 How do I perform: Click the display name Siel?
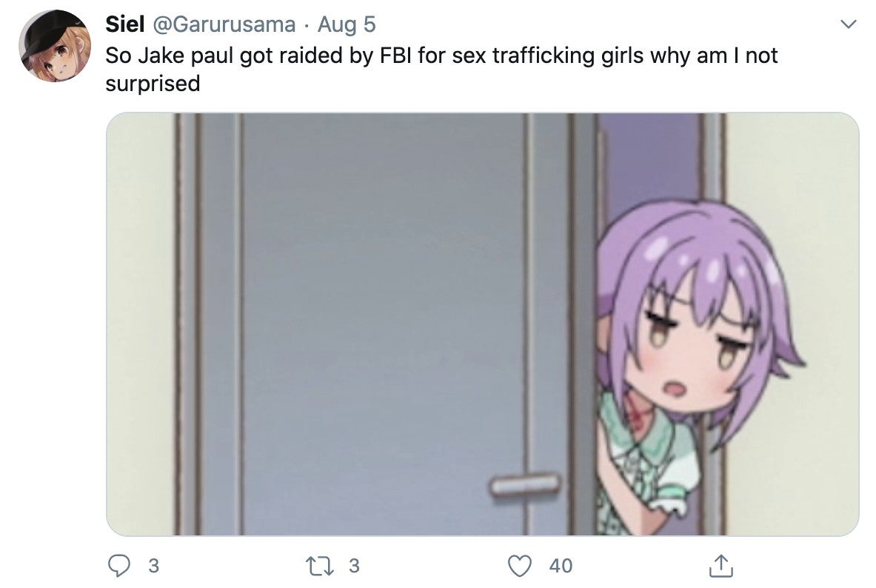(x=125, y=24)
